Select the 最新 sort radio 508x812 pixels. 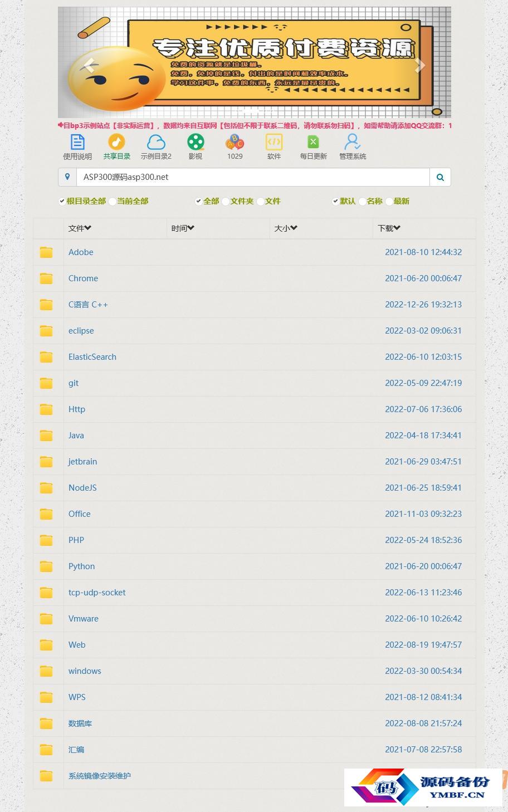(x=389, y=202)
